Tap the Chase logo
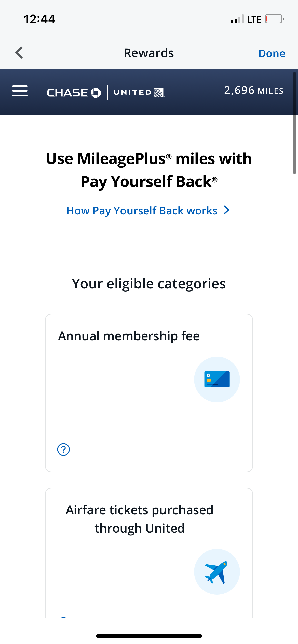This screenshot has width=298, height=644. coord(74,93)
